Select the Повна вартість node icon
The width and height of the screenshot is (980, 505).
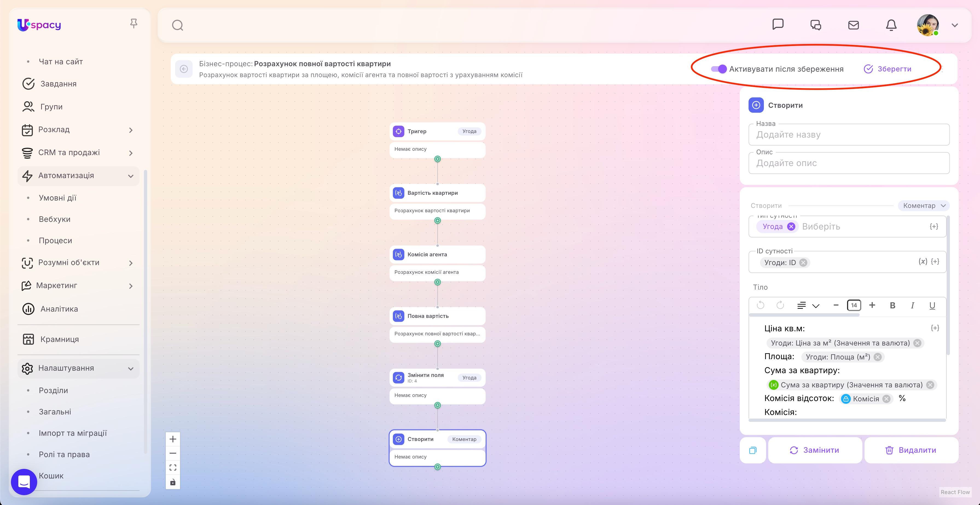[398, 316]
